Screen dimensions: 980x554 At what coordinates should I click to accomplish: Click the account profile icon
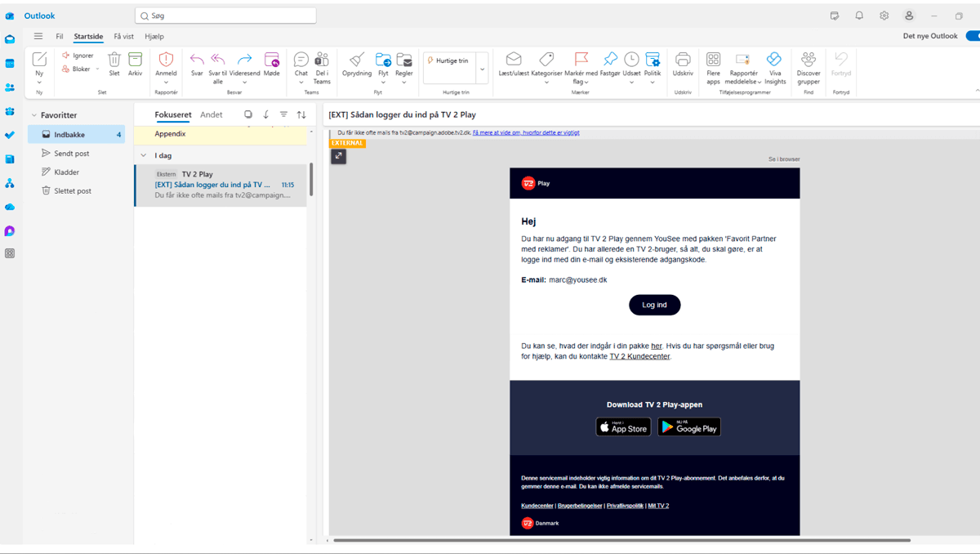[x=909, y=16]
